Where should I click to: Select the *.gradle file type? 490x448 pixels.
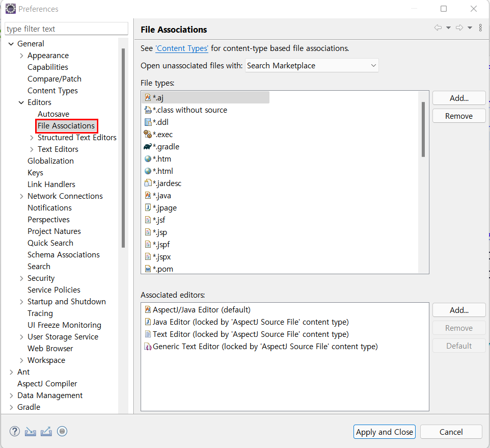(161, 147)
